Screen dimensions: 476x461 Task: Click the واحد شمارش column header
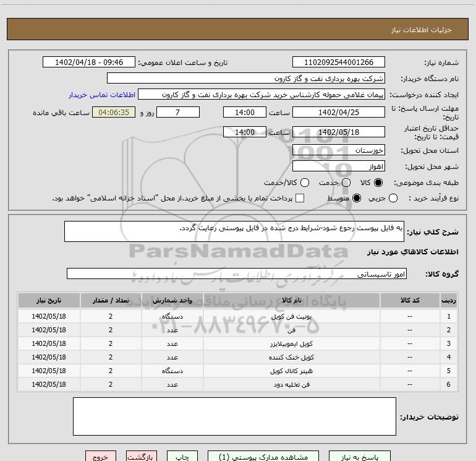(x=172, y=300)
